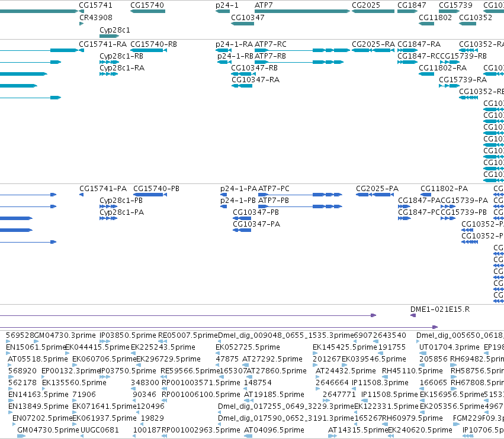
Task: Open the UUGC0681 feature
Action: 99,430
